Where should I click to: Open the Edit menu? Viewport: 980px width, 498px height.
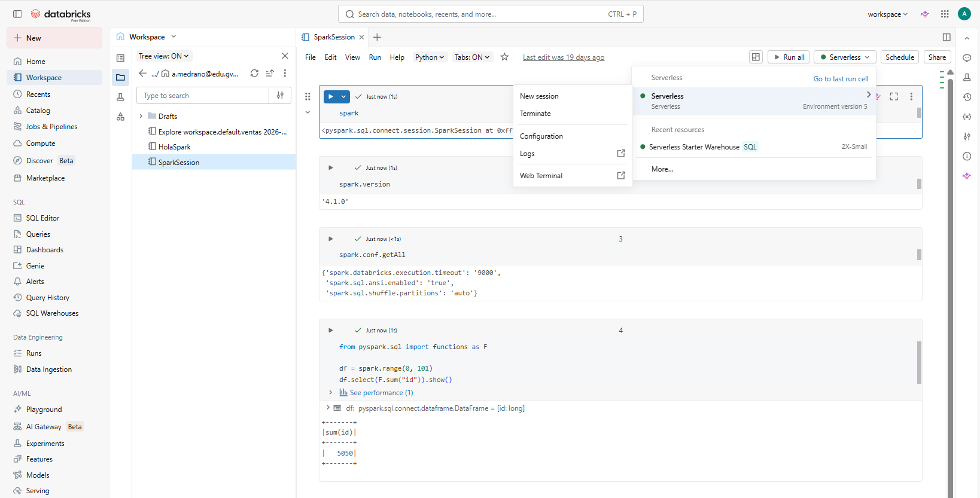331,57
